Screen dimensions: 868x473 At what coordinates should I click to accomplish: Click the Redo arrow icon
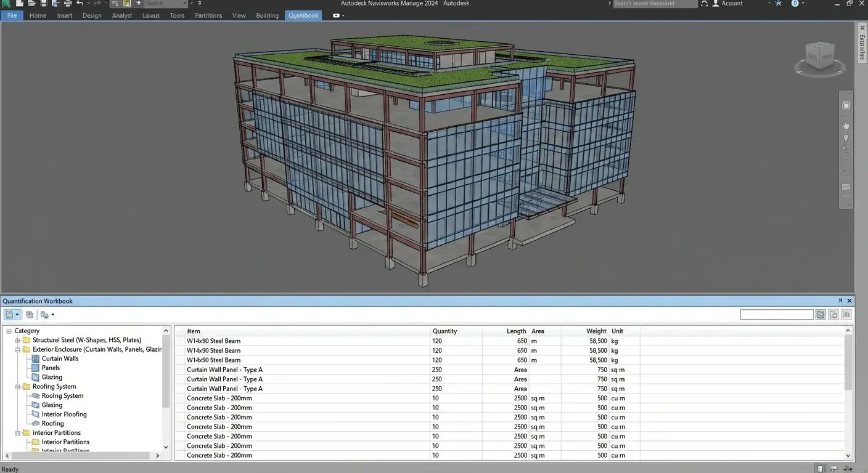click(x=97, y=4)
